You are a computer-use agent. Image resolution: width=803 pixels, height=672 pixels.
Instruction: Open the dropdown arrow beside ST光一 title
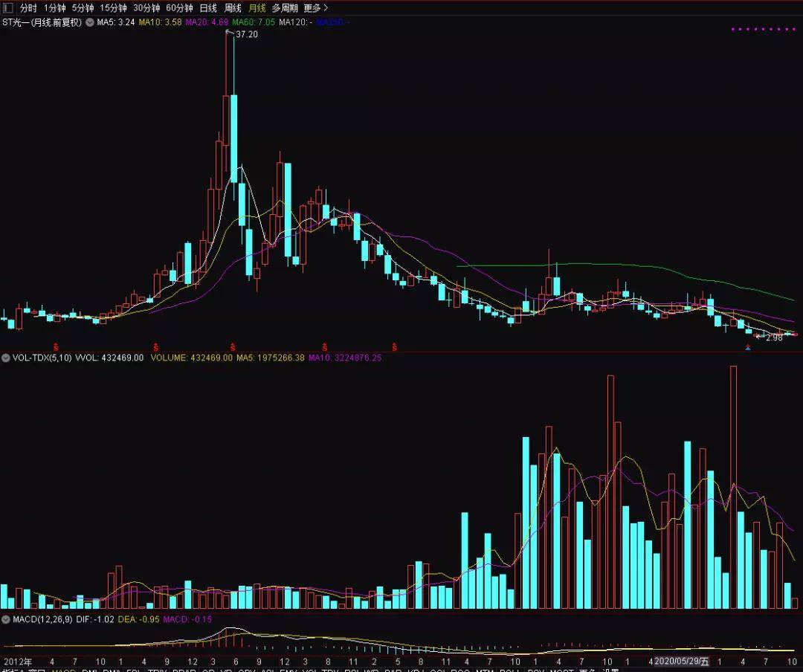[90, 22]
